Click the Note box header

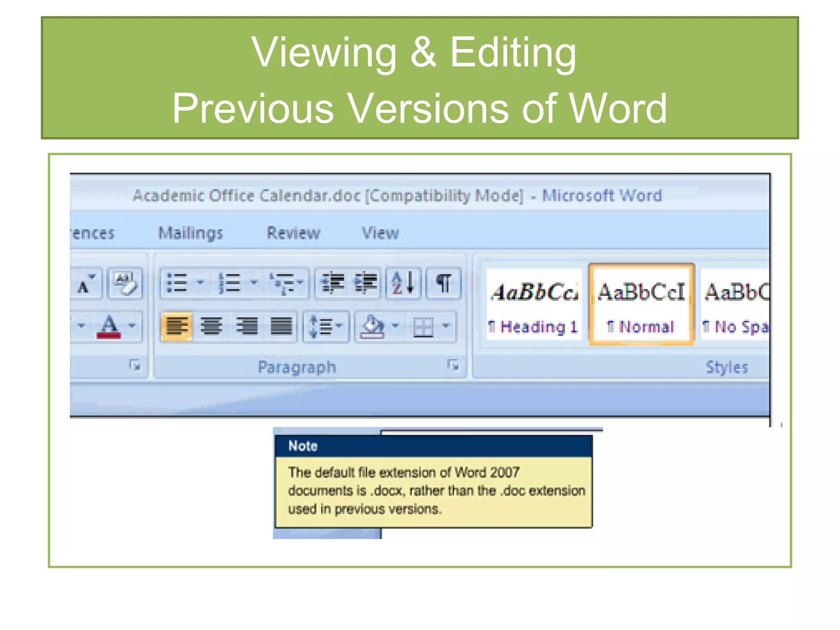click(x=434, y=446)
